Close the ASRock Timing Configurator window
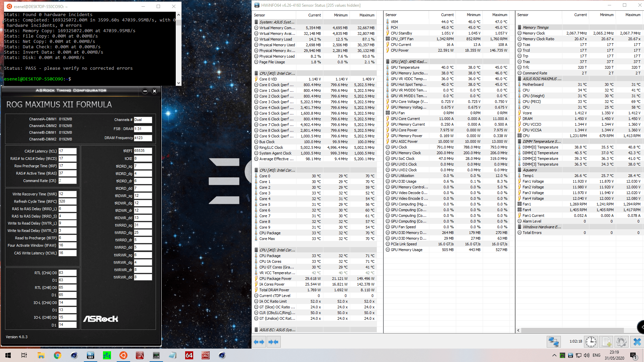Image resolution: width=644 pixels, height=362 pixels. tap(154, 91)
